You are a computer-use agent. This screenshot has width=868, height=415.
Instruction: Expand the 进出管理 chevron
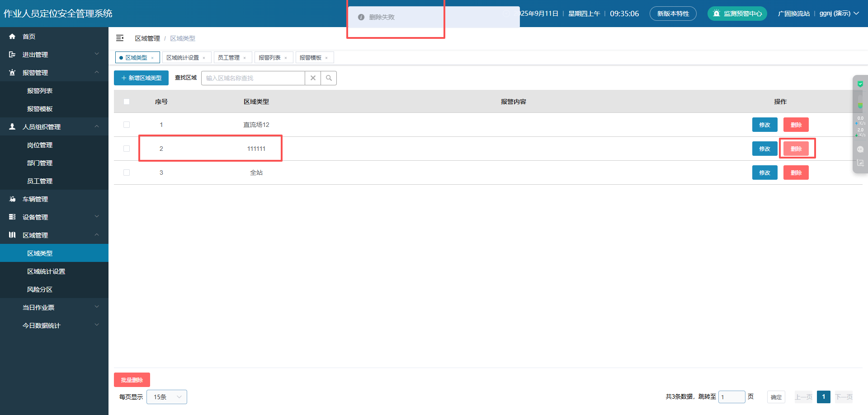point(97,54)
